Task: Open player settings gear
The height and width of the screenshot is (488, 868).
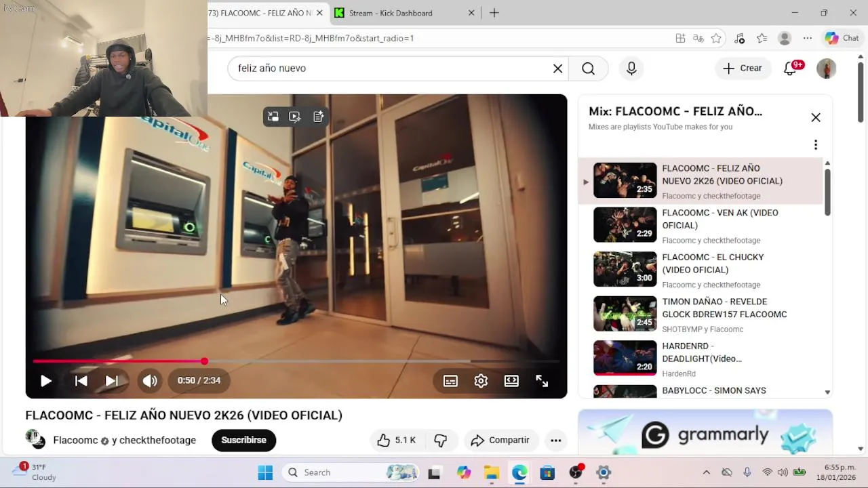Action: [481, 381]
